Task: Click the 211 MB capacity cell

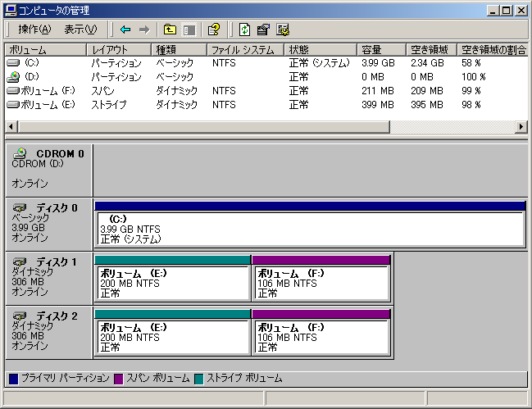Action: tap(378, 90)
